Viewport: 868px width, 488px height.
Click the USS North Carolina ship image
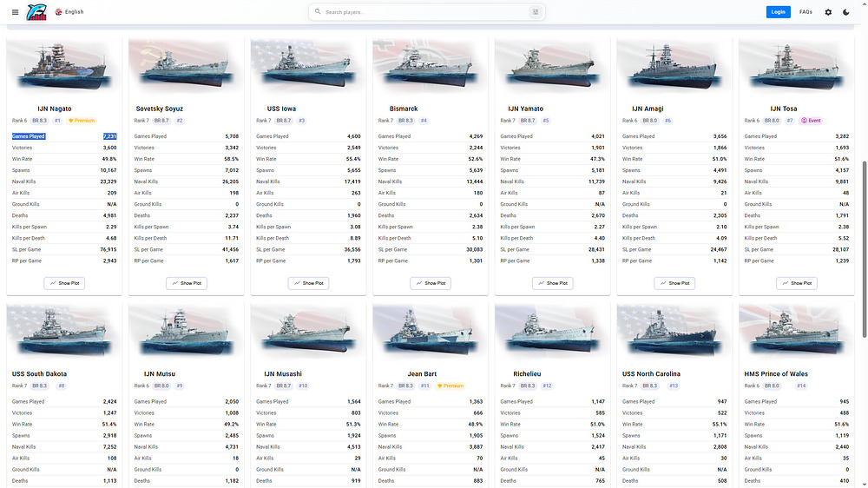674,333
